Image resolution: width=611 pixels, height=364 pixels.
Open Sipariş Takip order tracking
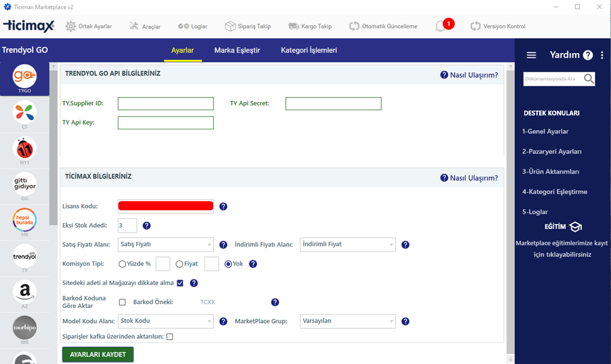(248, 26)
